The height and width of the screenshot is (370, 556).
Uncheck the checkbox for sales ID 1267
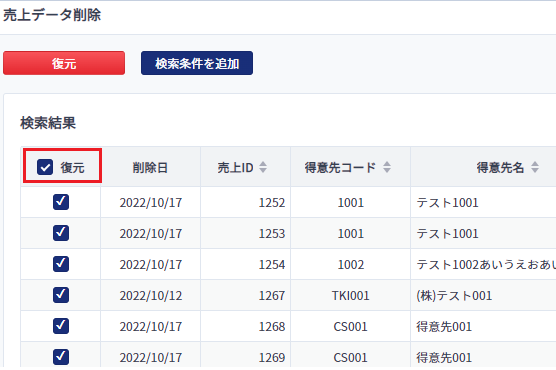pos(61,295)
